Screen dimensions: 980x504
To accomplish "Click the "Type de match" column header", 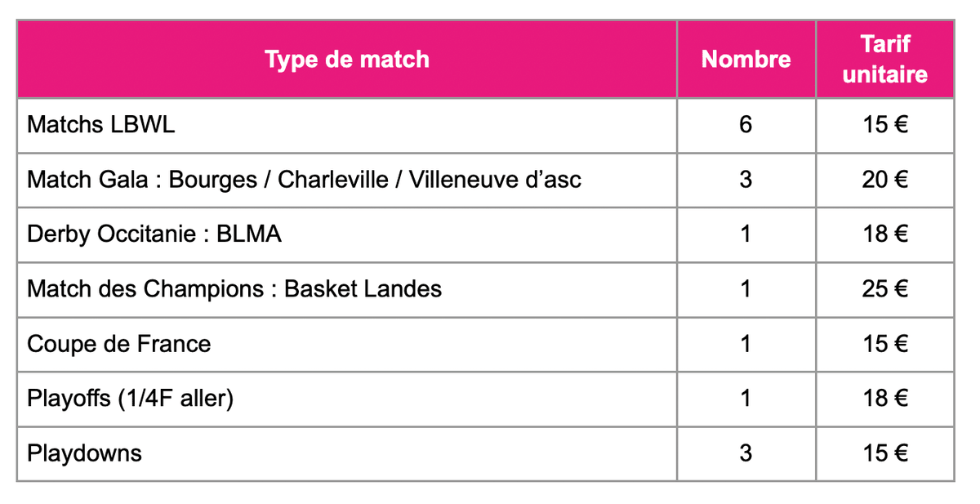I will click(347, 60).
